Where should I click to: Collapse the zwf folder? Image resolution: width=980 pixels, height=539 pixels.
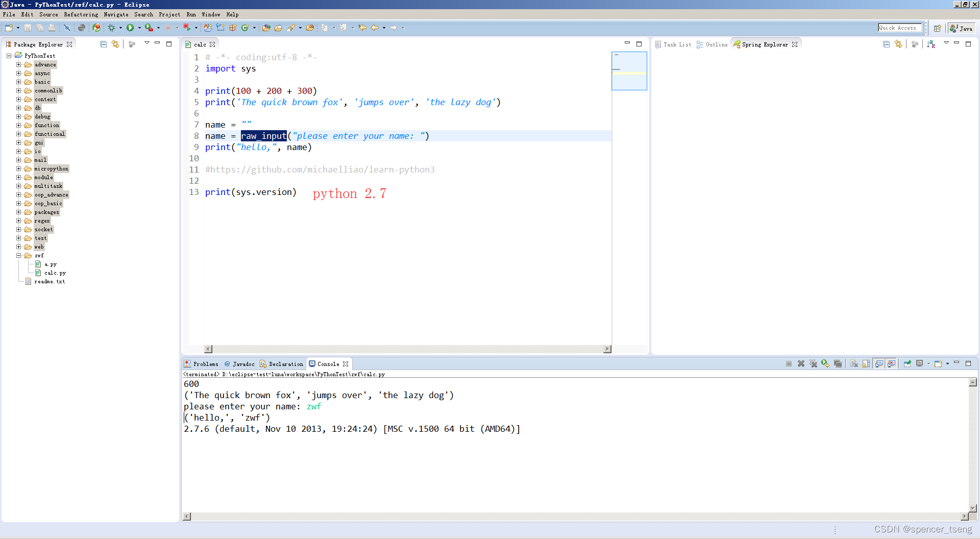(19, 256)
